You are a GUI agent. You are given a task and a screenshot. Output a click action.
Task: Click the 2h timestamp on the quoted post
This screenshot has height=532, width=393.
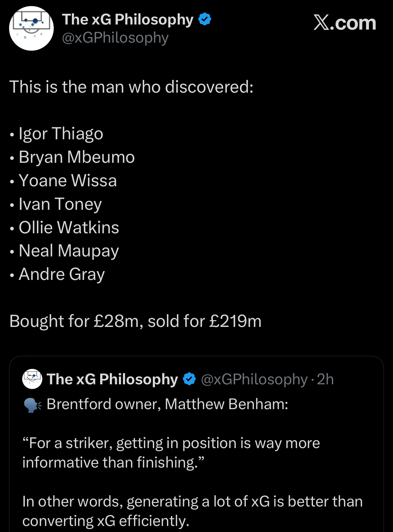point(325,379)
